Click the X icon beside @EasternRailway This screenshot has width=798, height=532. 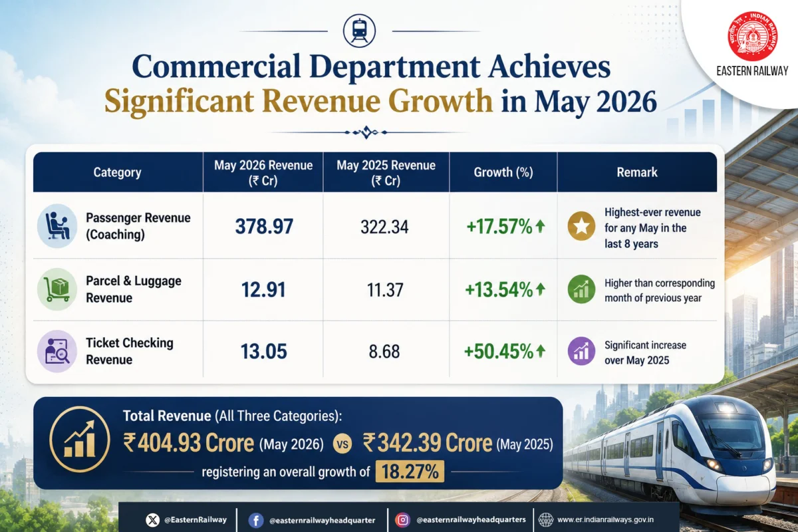pyautogui.click(x=152, y=520)
